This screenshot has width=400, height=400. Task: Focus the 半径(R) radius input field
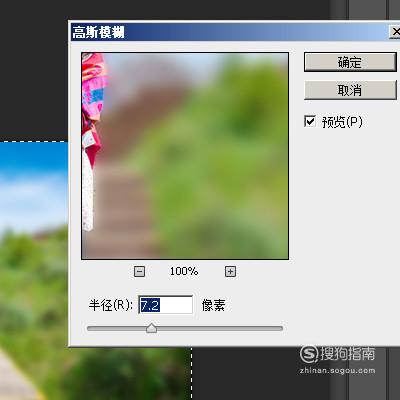(166, 305)
